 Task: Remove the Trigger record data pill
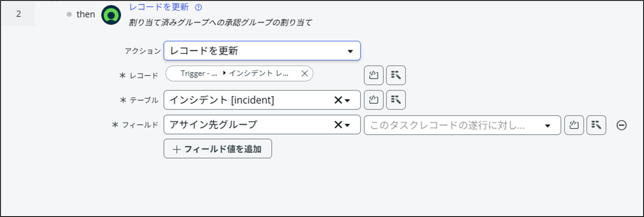(304, 73)
